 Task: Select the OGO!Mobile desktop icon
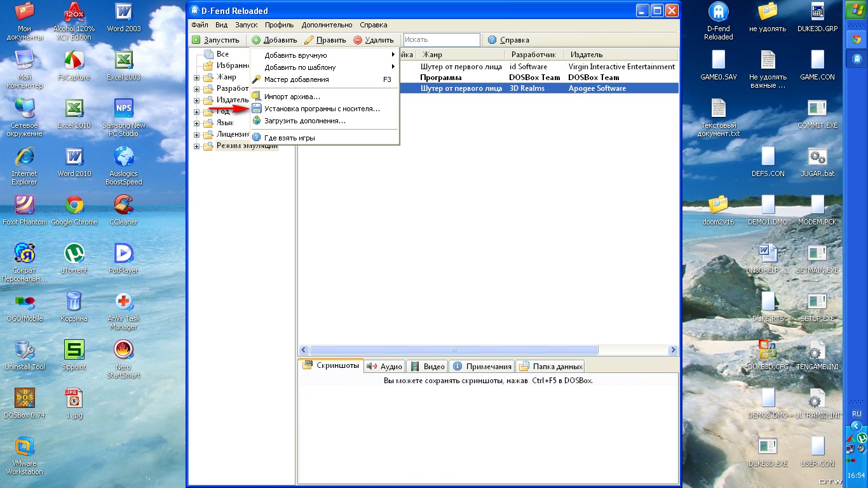point(24,306)
